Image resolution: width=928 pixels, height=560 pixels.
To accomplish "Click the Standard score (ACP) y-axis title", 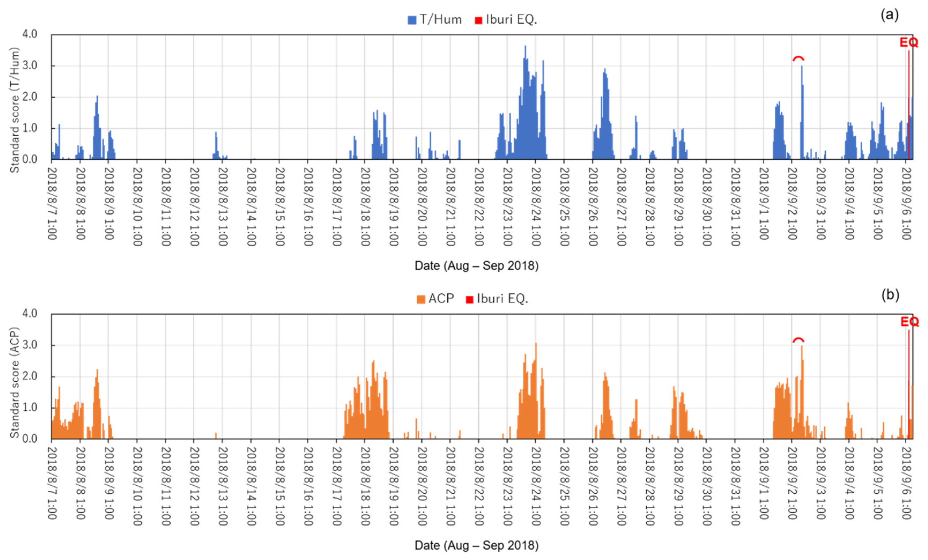I will pos(14,383).
